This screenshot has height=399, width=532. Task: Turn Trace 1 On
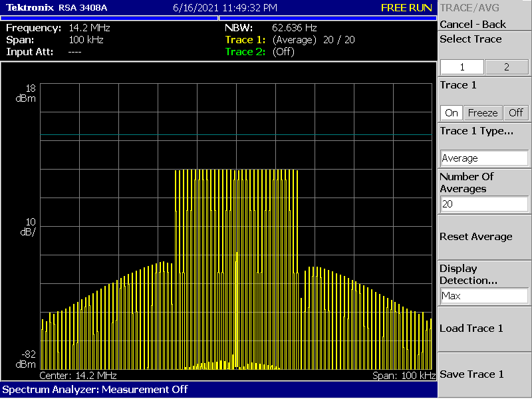click(x=452, y=112)
